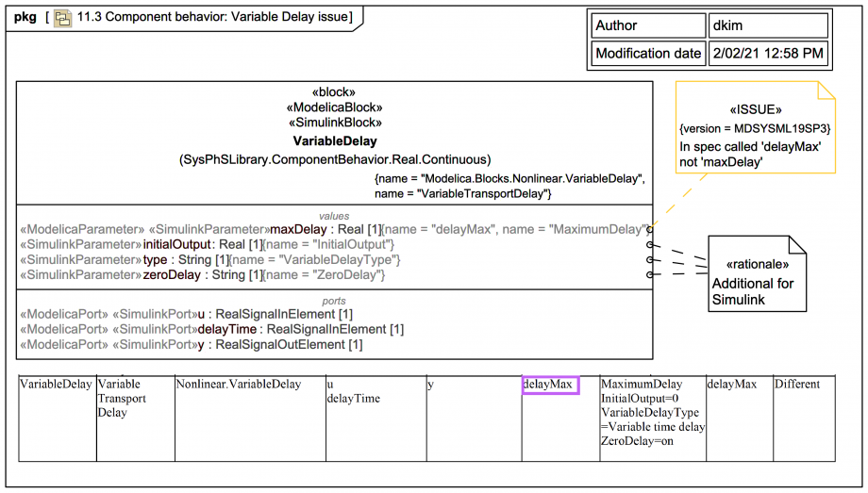Select the zeroDelay String property
This screenshot has width=868, height=493.
coord(203,275)
